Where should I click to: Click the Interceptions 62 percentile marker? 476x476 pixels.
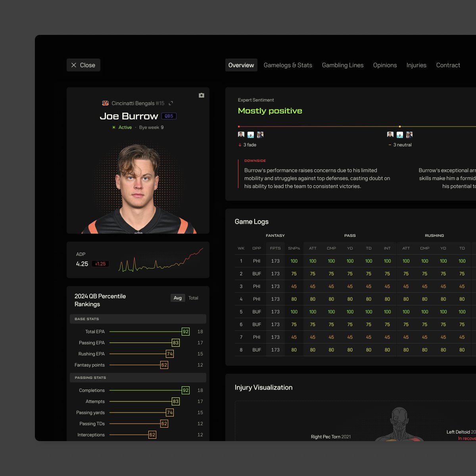click(152, 435)
